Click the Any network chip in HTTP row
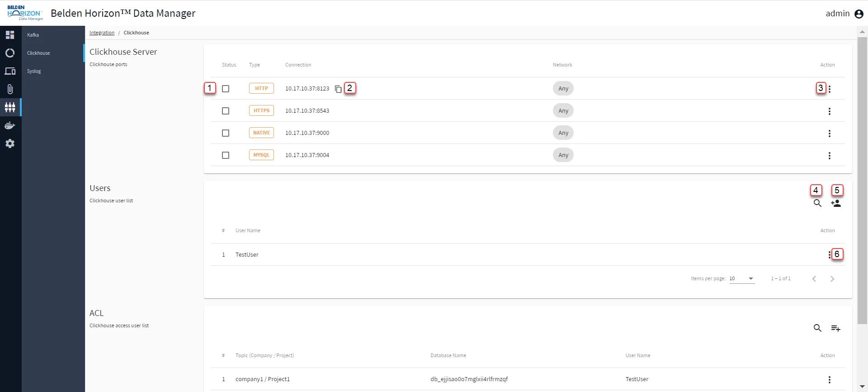This screenshot has width=868, height=392. click(563, 88)
